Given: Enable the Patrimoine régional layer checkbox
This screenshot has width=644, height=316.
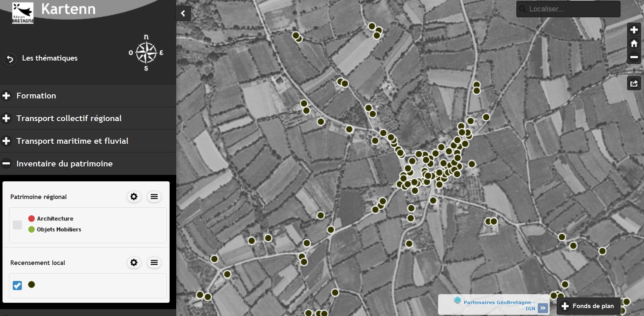Looking at the screenshot, I should pyautogui.click(x=17, y=225).
